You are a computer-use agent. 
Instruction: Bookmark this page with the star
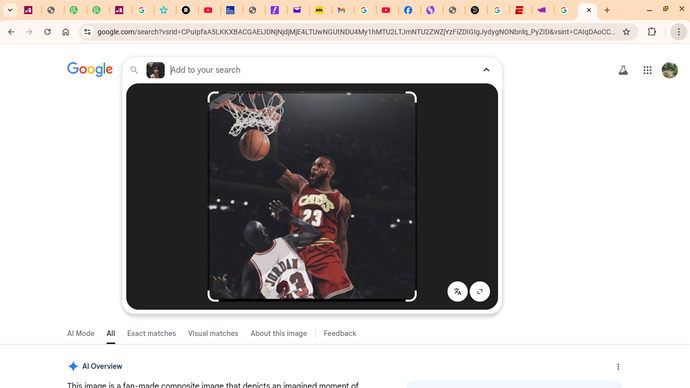point(626,32)
